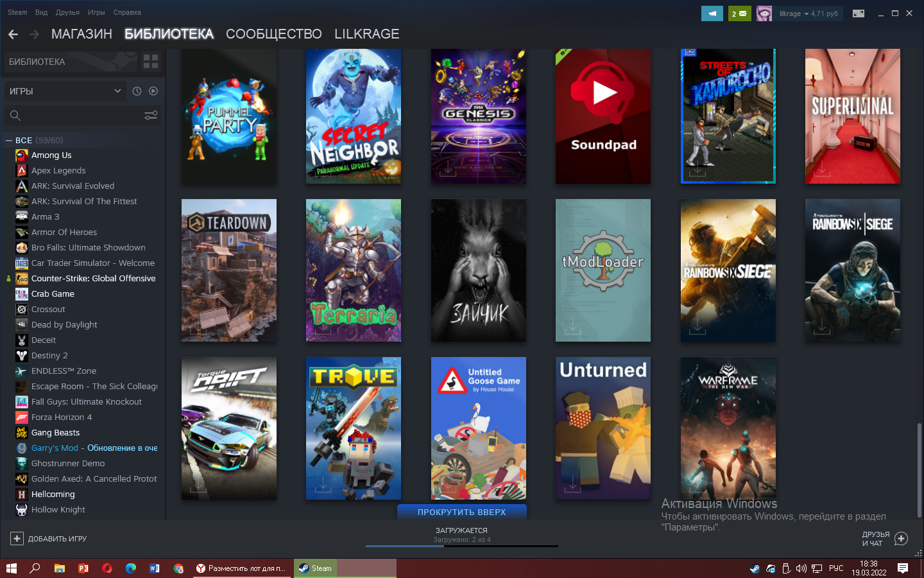Screen dimensions: 924x578
Task: Open the Вид menu
Action: point(41,12)
